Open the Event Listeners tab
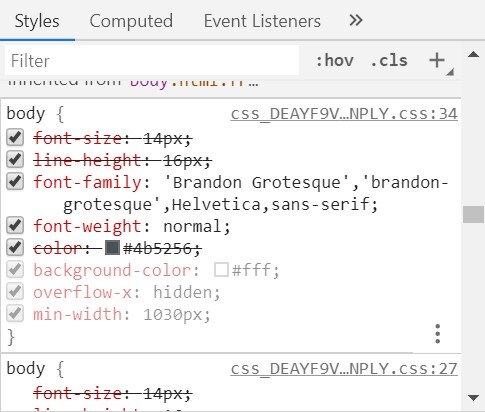Viewport: 485px width, 412px height. [x=262, y=21]
